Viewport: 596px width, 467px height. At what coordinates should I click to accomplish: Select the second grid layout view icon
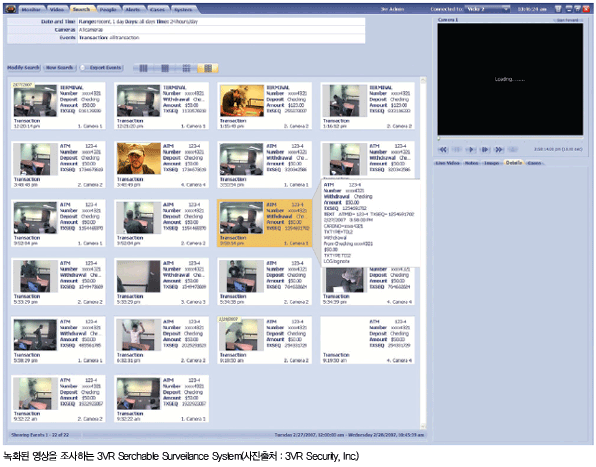click(x=165, y=68)
